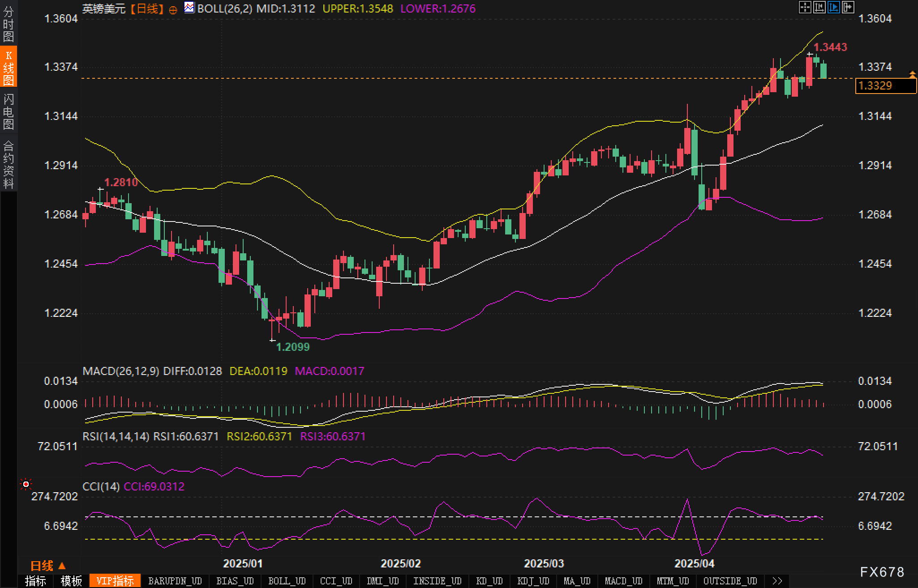The height and width of the screenshot is (588, 918).
Task: Click the 1.2099 low price marker
Action: (292, 347)
